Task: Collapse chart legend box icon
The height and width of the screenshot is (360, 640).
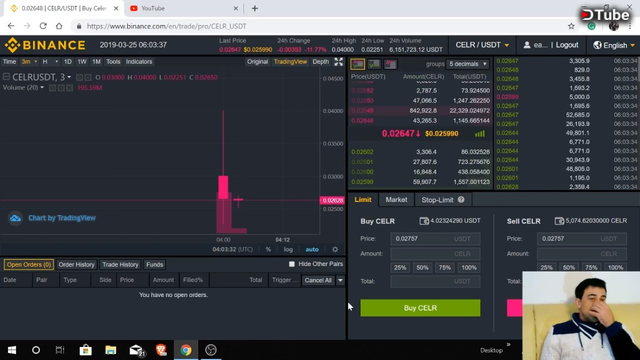Action: tap(6, 76)
